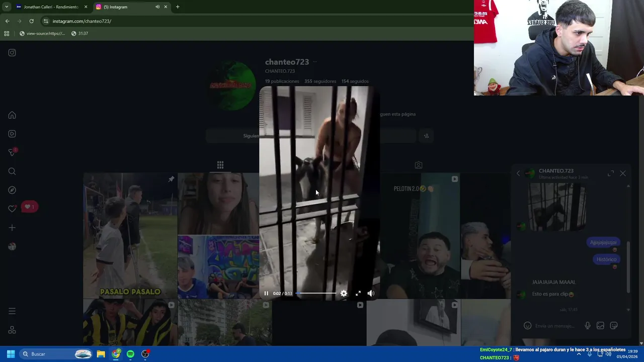Click the taskbar Buscar search box
Screen dimensions: 644x362
[56, 354]
